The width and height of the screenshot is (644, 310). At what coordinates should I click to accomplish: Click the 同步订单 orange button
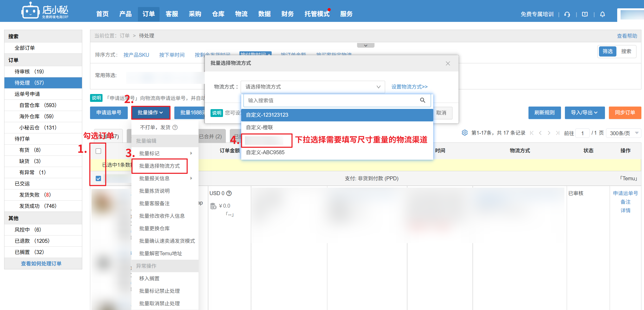pos(625,113)
